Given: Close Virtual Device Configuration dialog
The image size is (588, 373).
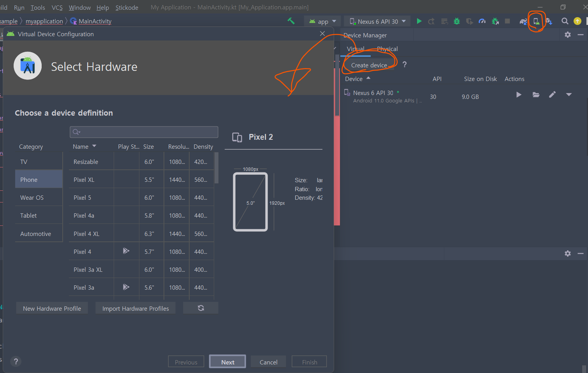Looking at the screenshot, I should click(322, 33).
